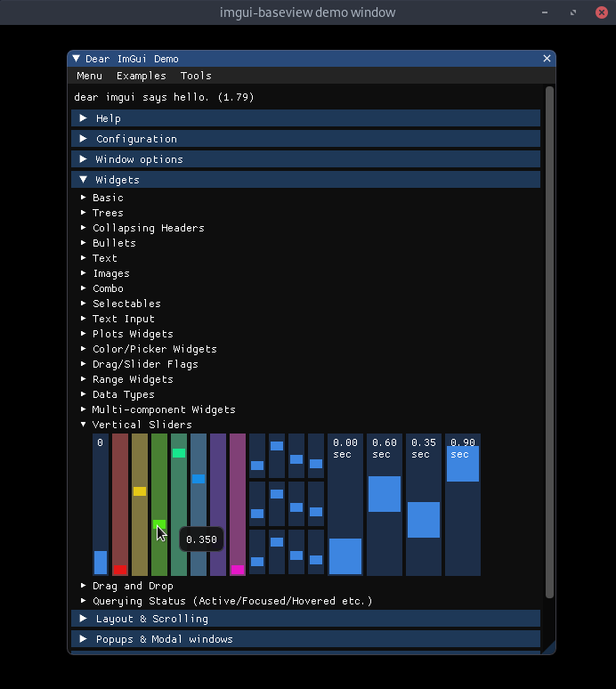Collapse the Dear ImGui Demo window triangle

click(x=77, y=59)
